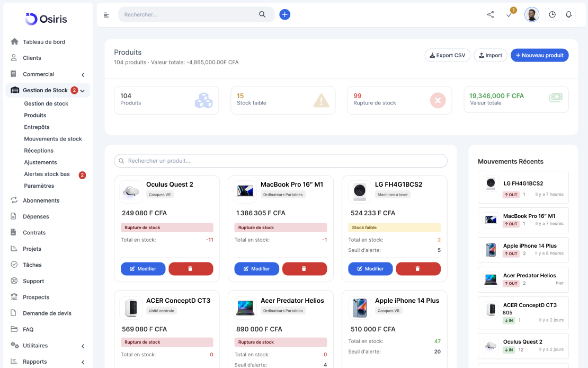This screenshot has width=588, height=368.
Task: Navigate to Tableau de bord
Action: pyautogui.click(x=44, y=42)
